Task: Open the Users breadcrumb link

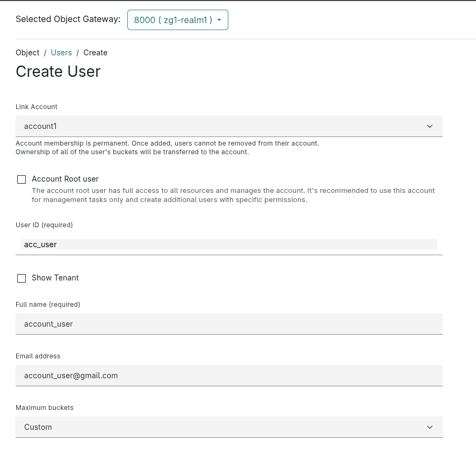Action: (61, 53)
